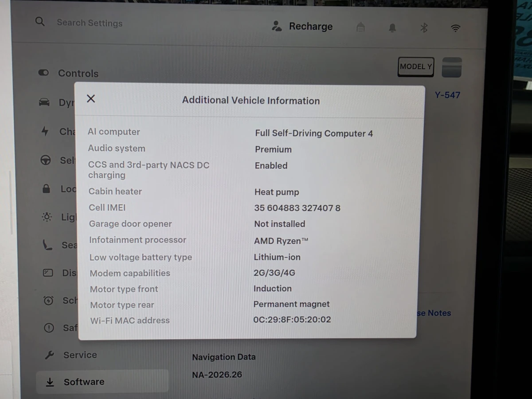Select the 'Induction' motor value
The image size is (532, 399).
pyautogui.click(x=273, y=289)
